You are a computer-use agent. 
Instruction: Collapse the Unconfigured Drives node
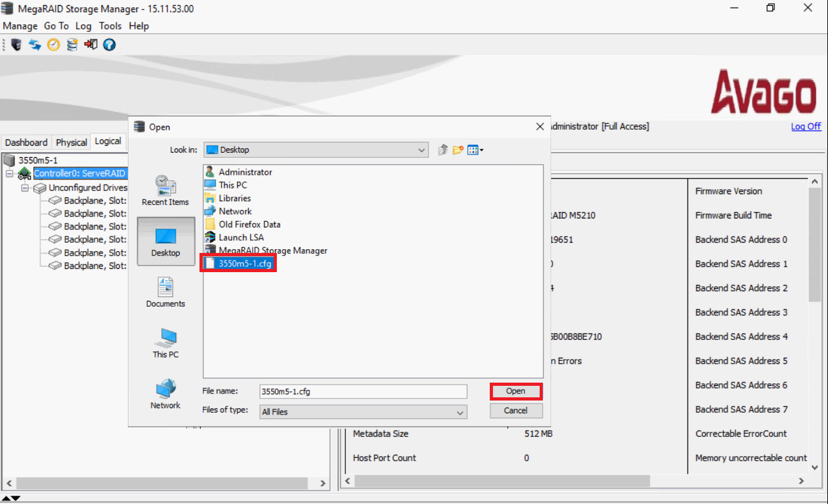pyautogui.click(x=24, y=188)
